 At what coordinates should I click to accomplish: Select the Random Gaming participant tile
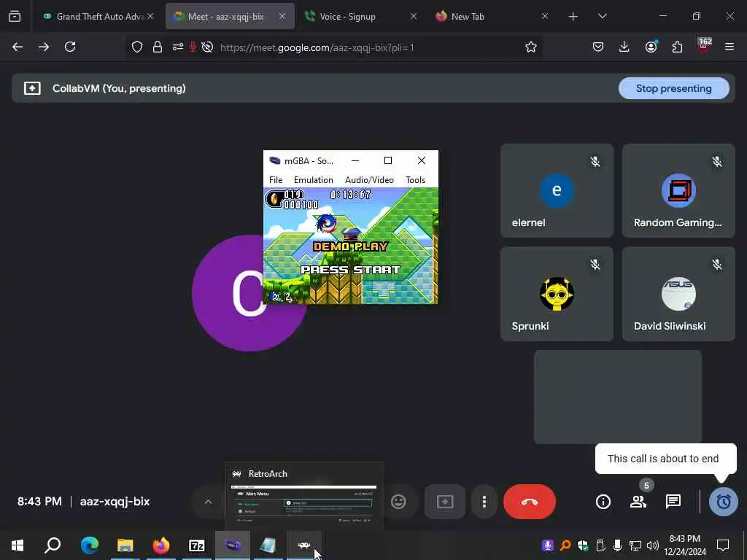(678, 190)
